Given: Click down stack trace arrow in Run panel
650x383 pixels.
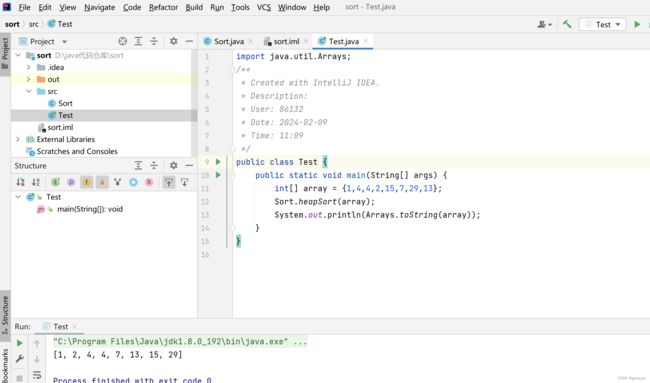Looking at the screenshot, I should click(37, 359).
